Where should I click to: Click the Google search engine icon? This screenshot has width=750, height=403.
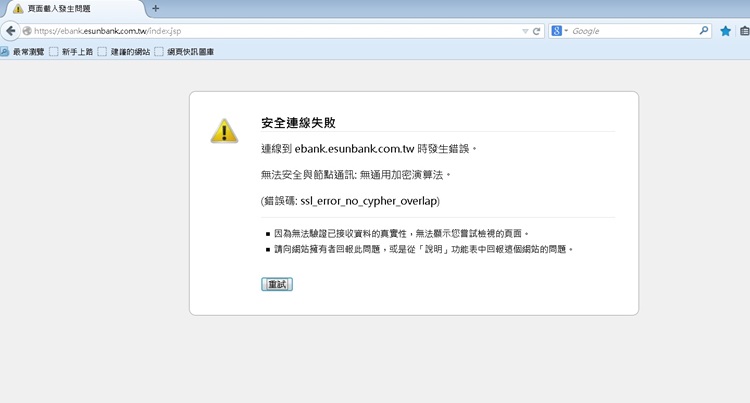click(x=556, y=31)
